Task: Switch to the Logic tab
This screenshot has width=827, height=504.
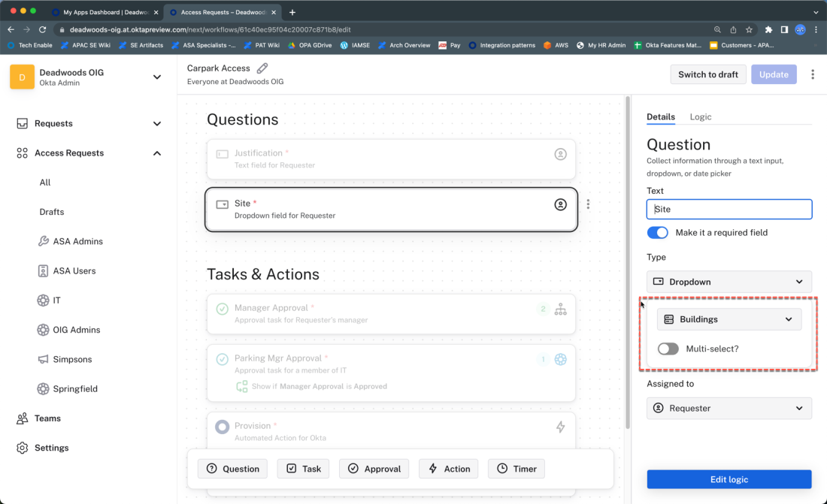Action: 701,116
